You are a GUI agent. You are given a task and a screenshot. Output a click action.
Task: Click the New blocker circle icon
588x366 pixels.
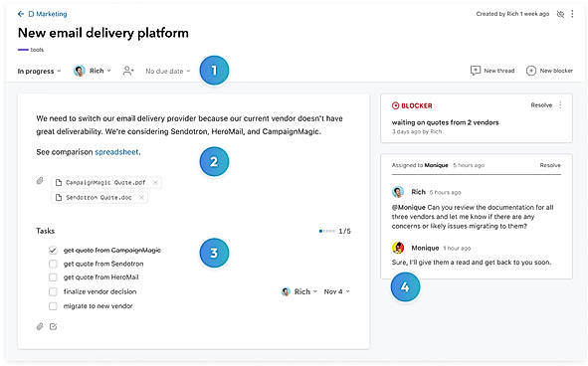[x=531, y=71]
